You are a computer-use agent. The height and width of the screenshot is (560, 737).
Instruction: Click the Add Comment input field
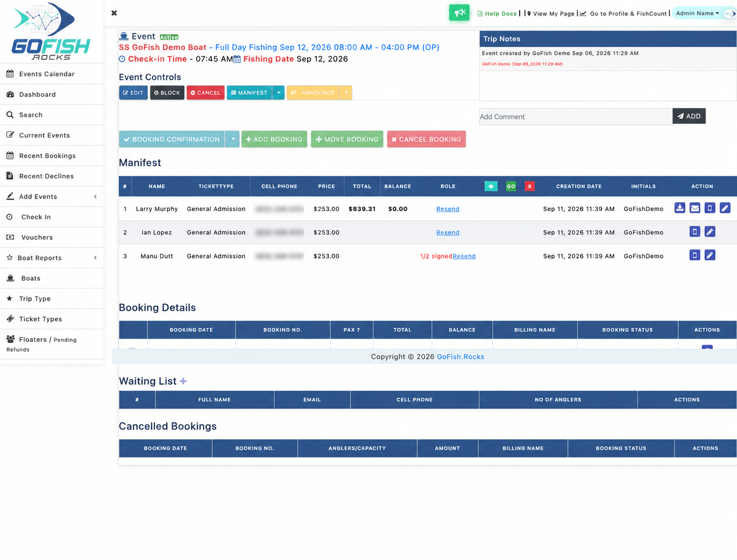click(x=576, y=116)
